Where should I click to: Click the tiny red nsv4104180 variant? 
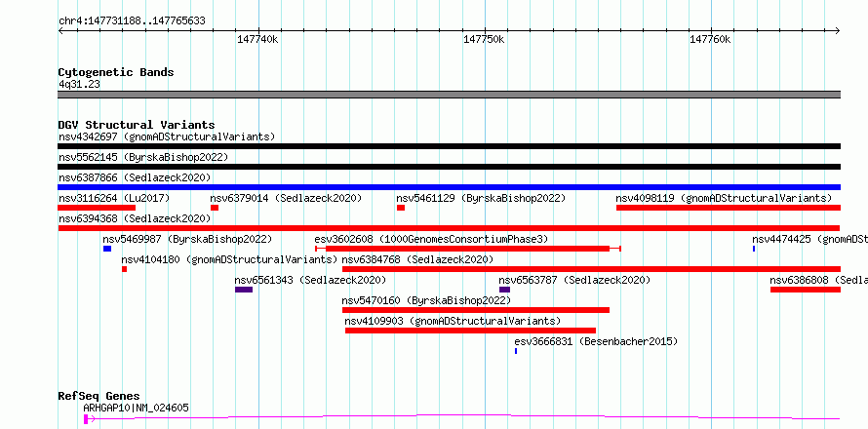[125, 269]
